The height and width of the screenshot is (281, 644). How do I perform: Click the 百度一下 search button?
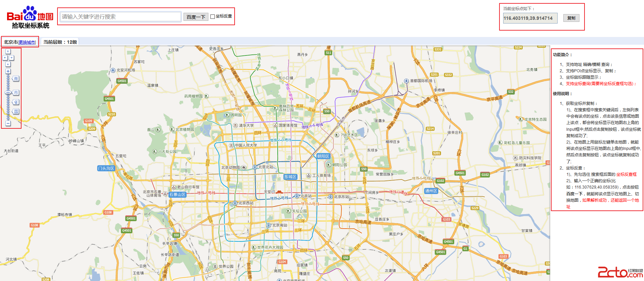coord(196,17)
